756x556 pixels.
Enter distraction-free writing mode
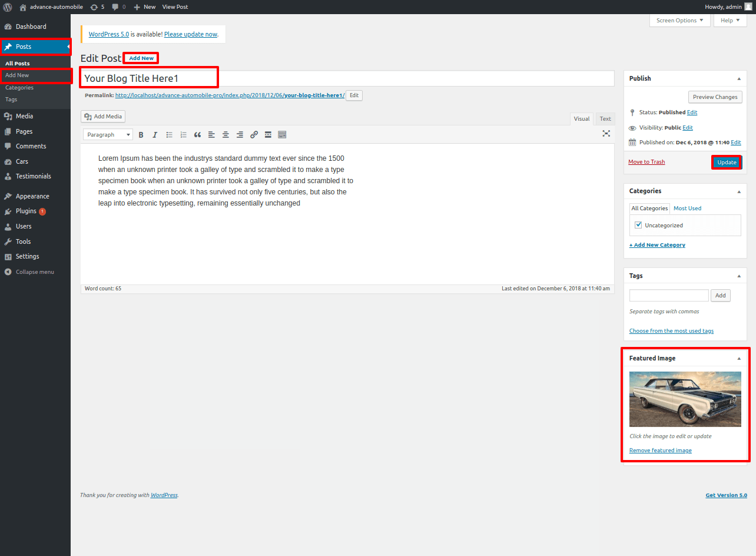(606, 134)
